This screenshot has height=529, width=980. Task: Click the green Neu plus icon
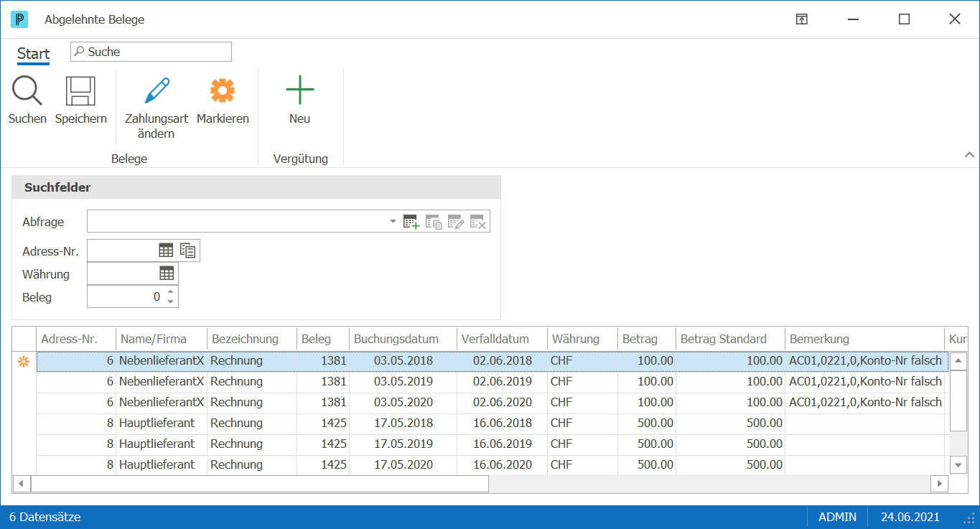[299, 90]
